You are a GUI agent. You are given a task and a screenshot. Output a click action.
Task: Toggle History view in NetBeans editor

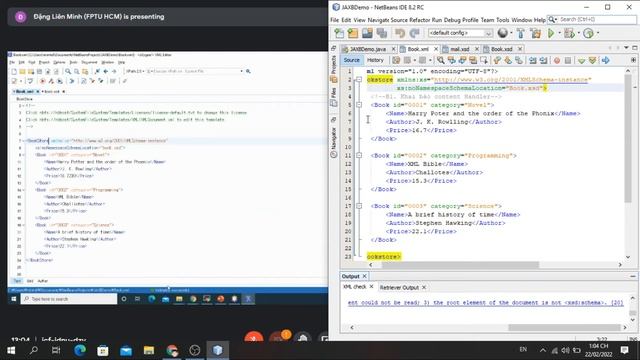pos(375,60)
